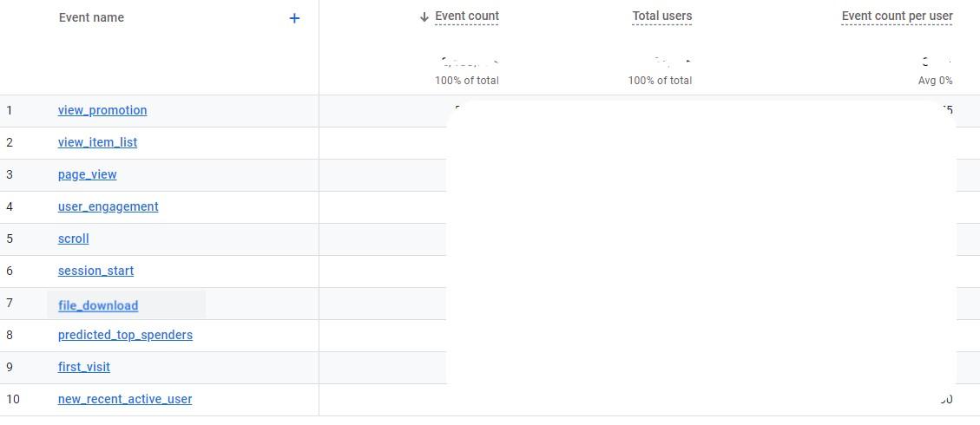Click the Event count per user header
The width and height of the screenshot is (980, 425).
pos(897,16)
